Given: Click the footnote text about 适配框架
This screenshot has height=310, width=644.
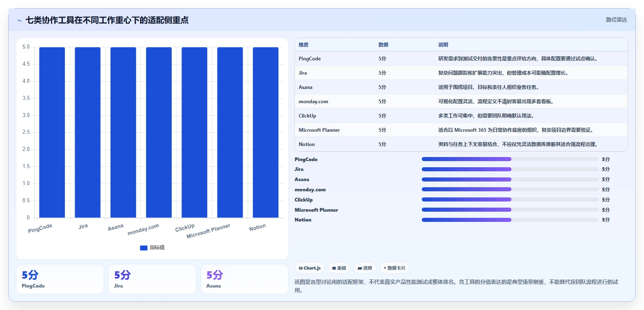Looking at the screenshot, I should (456, 286).
